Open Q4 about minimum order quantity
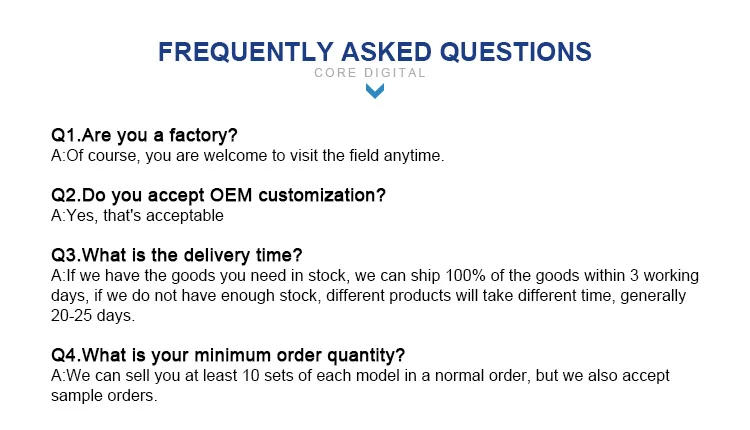 point(228,355)
